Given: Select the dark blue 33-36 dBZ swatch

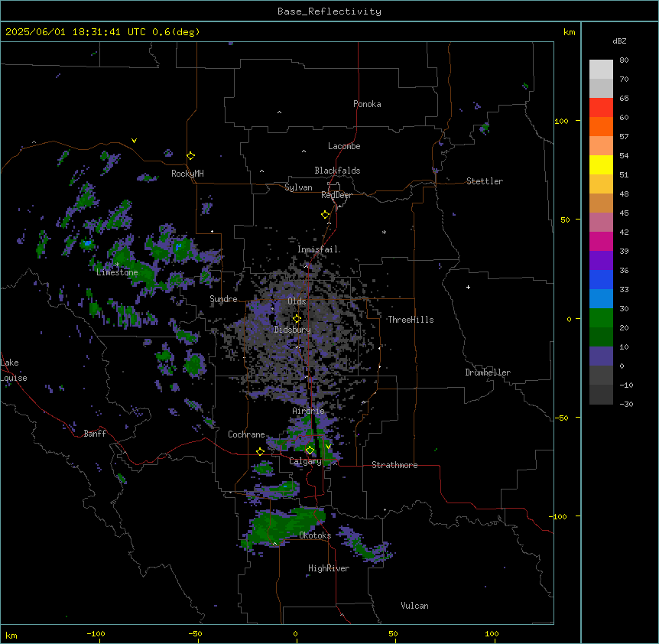Looking at the screenshot, I should (601, 279).
